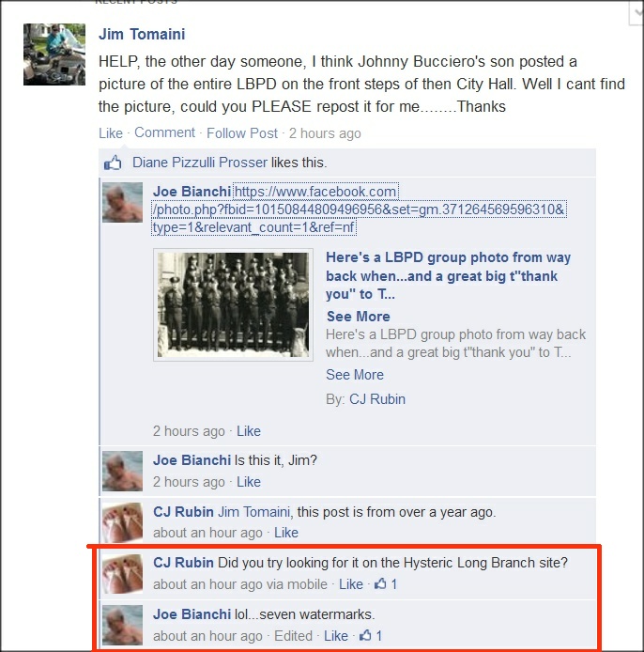Expand the bold 'See More' under the photo title

click(x=359, y=317)
